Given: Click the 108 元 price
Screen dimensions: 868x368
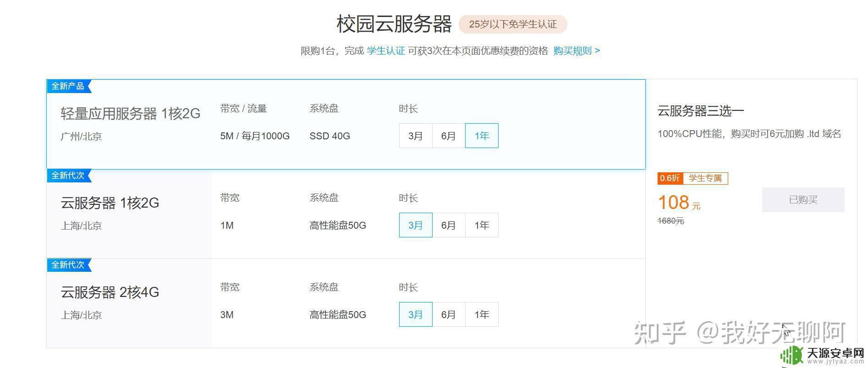Looking at the screenshot, I should coord(679,203).
